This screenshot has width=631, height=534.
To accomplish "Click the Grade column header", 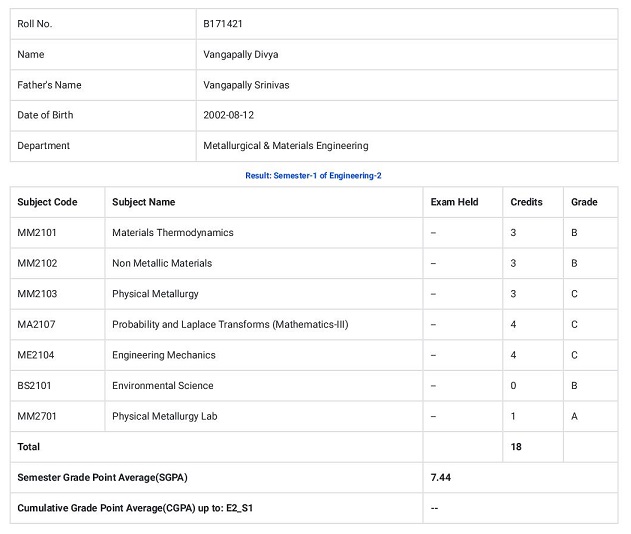I will (x=584, y=202).
